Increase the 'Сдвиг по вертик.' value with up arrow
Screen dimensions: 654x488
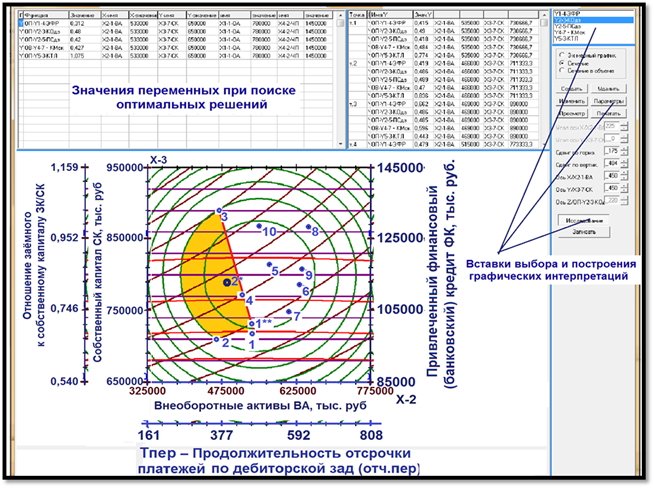(x=624, y=161)
